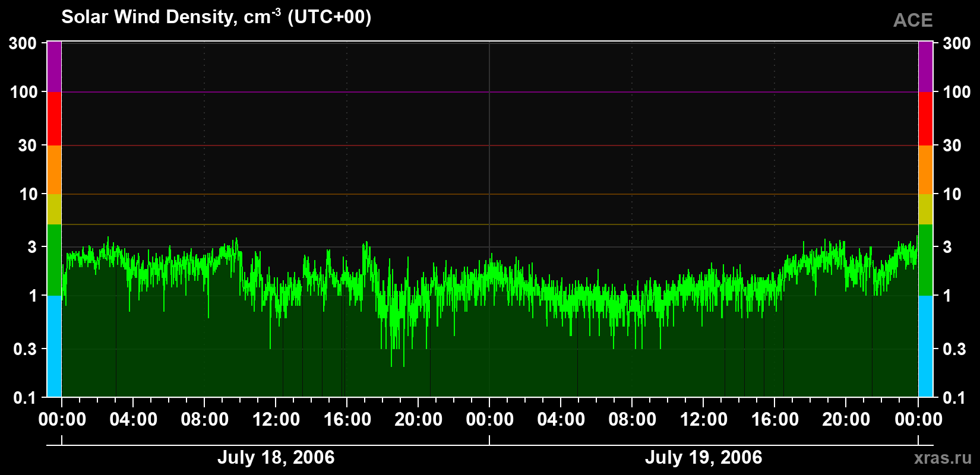Screen dimensions: 980x475
Task: Select the 30 label on the left axis
Action: [28, 145]
